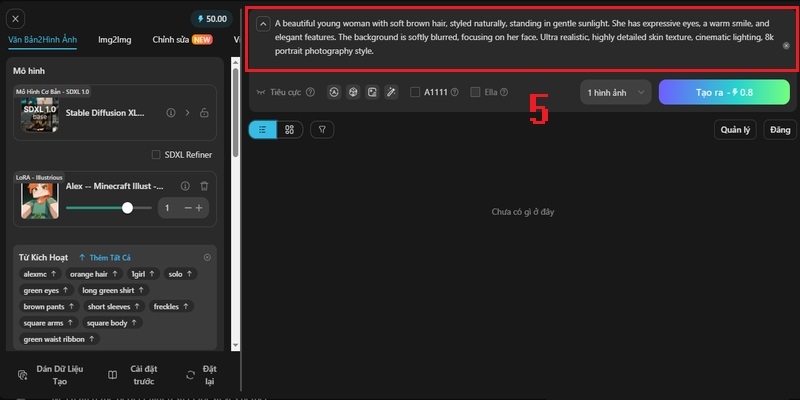The height and width of the screenshot is (400, 800).
Task: Click the circle icon beside Từ Kích Hoạt
Action: (x=207, y=258)
